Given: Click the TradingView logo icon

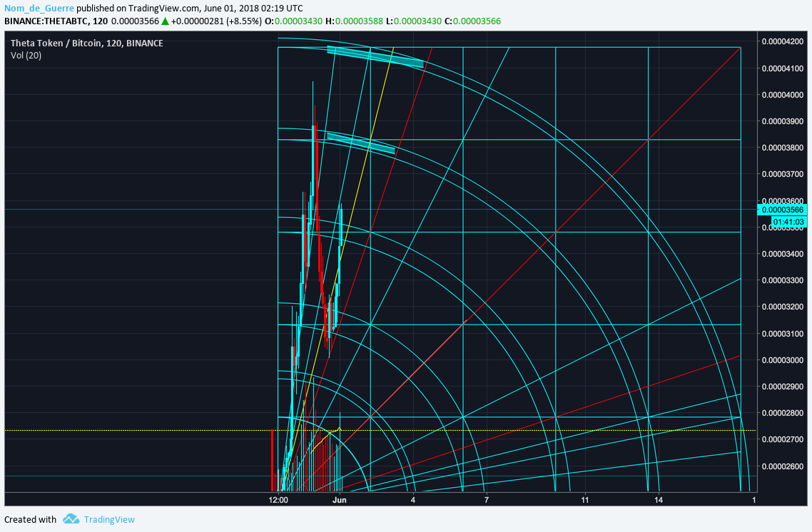Looking at the screenshot, I should click(x=71, y=519).
